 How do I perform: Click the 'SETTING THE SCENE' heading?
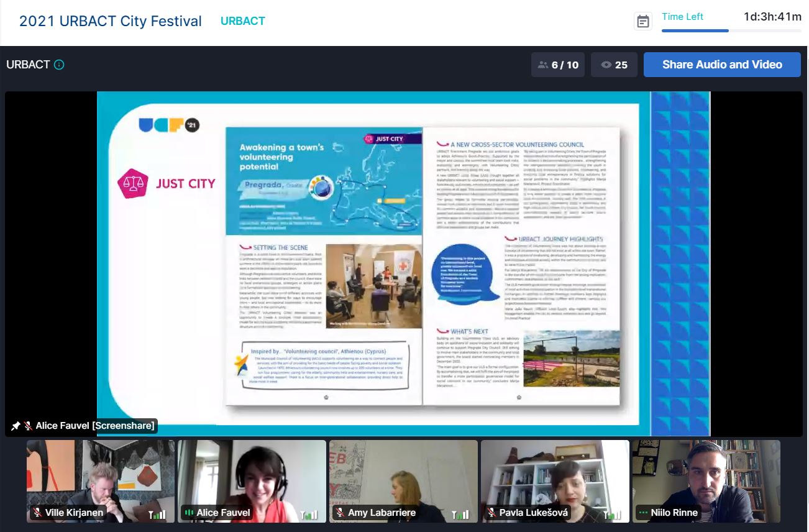(280, 247)
